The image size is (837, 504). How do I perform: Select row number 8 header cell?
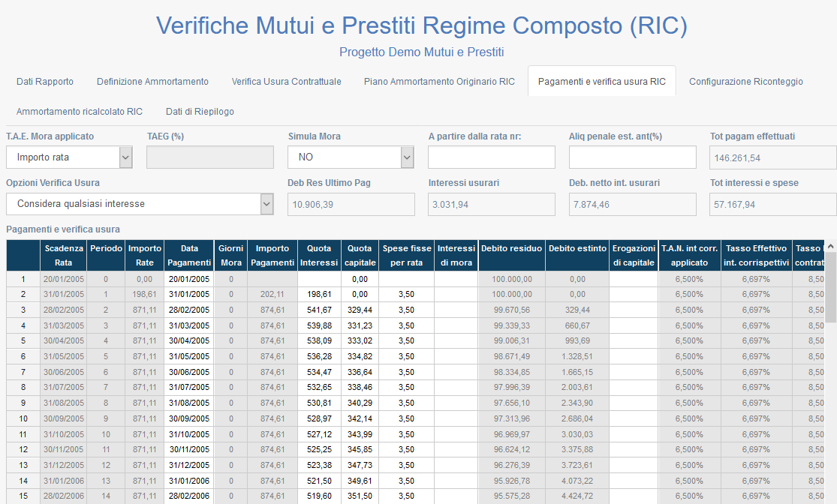coord(23,387)
